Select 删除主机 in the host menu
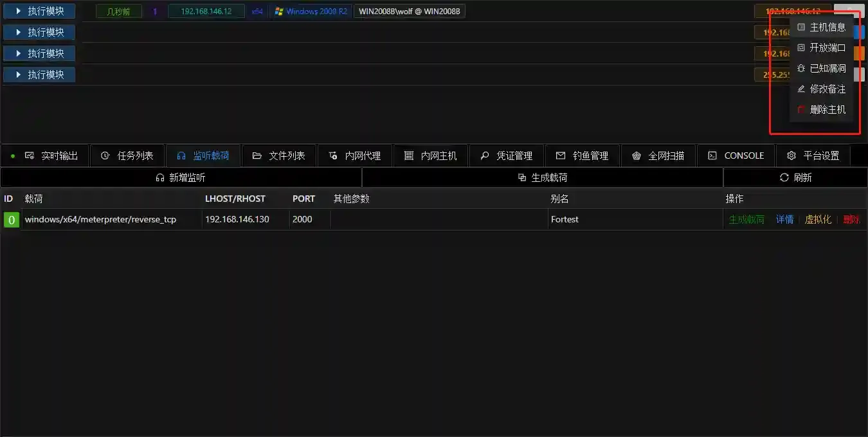This screenshot has width=868, height=437. click(827, 109)
